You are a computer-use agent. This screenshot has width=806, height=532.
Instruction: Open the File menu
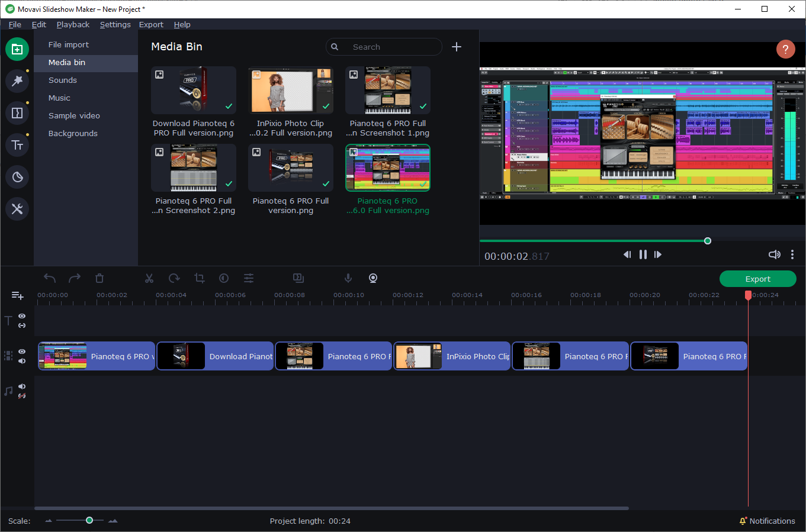15,24
